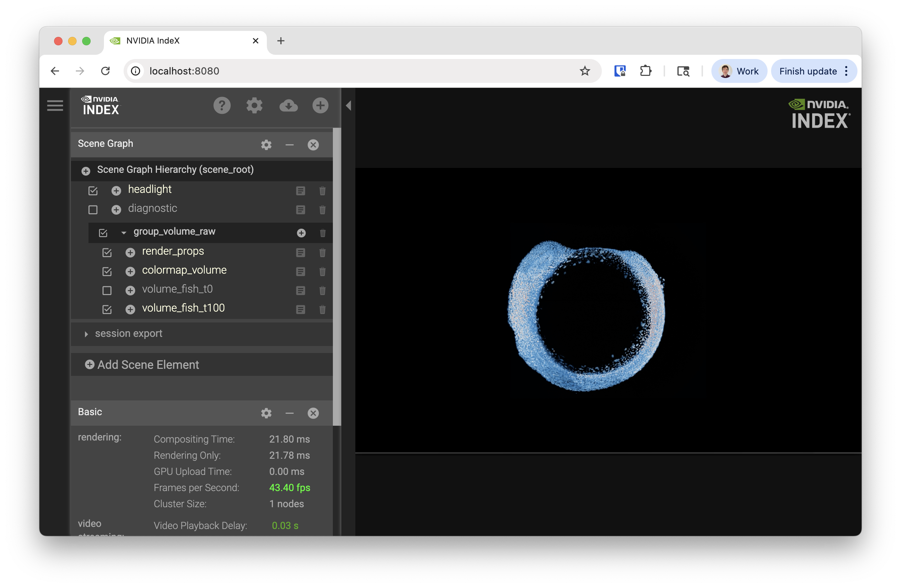Click the cloud download icon
The width and height of the screenshot is (901, 588).
point(289,106)
